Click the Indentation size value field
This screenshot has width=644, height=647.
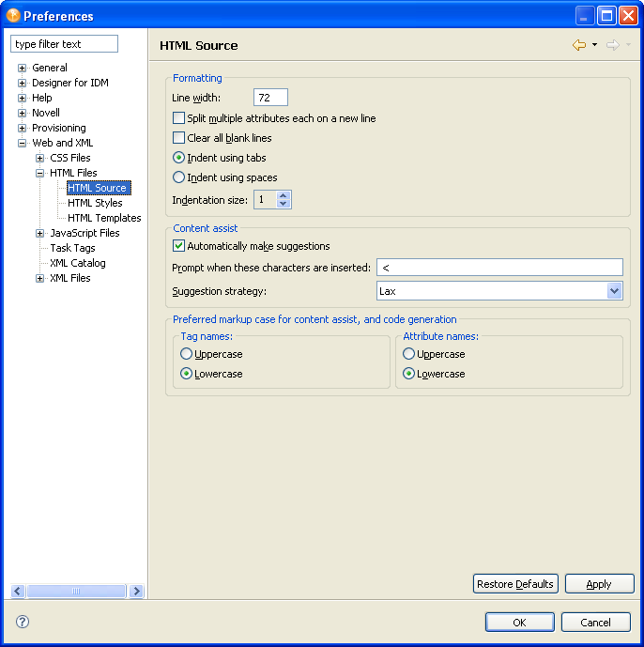(x=266, y=200)
